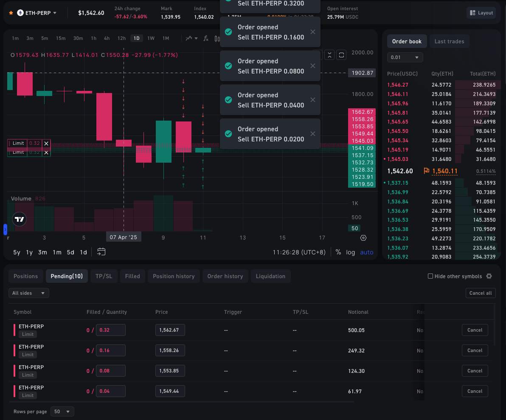Toggle log scale on the chart
The height and width of the screenshot is (420, 506).
coord(351,252)
